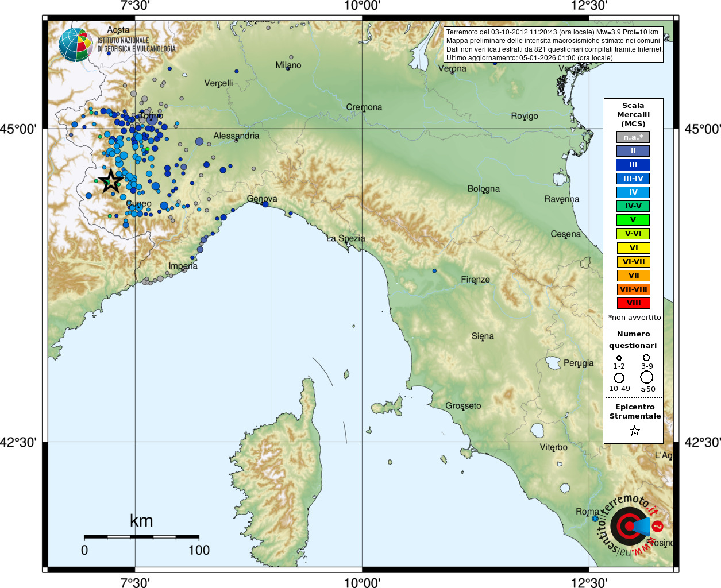Click the Rovigo city label
Image resolution: width=721 pixels, height=588 pixels.
[525, 116]
